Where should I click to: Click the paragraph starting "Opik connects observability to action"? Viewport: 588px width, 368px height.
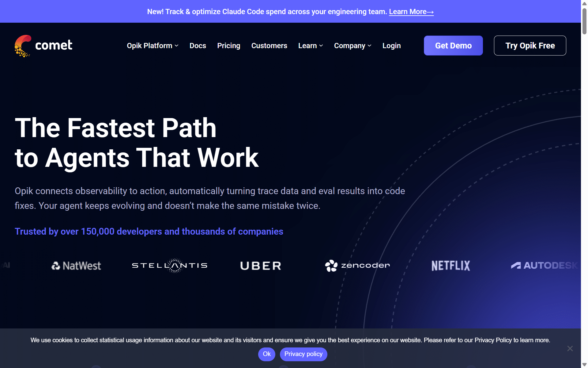point(210,198)
